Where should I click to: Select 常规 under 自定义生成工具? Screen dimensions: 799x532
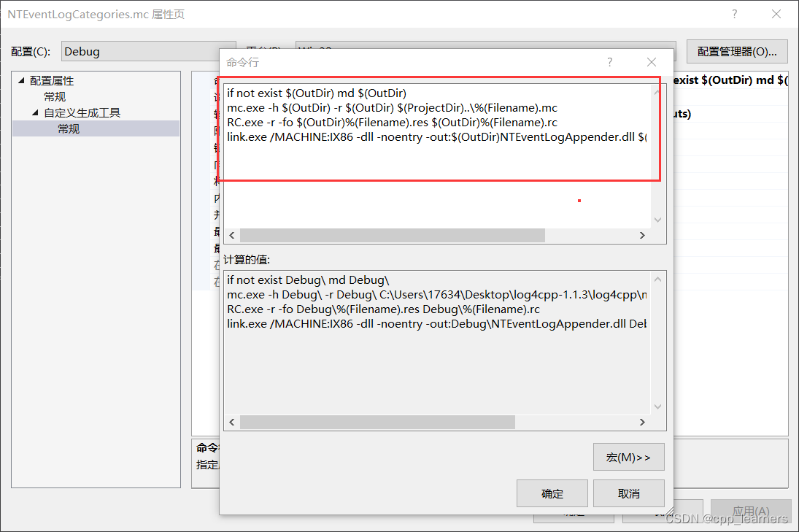click(69, 129)
